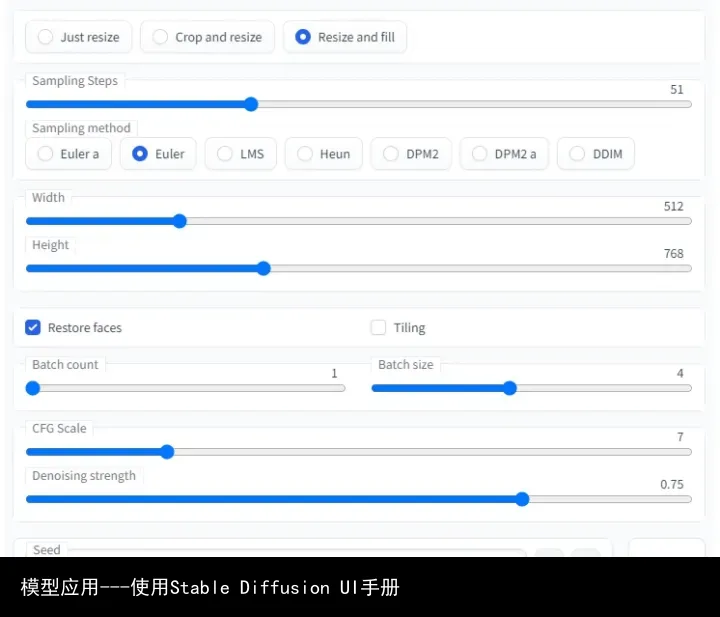Click the Sampling Steps slider handle
The height and width of the screenshot is (617, 720).
[251, 104]
